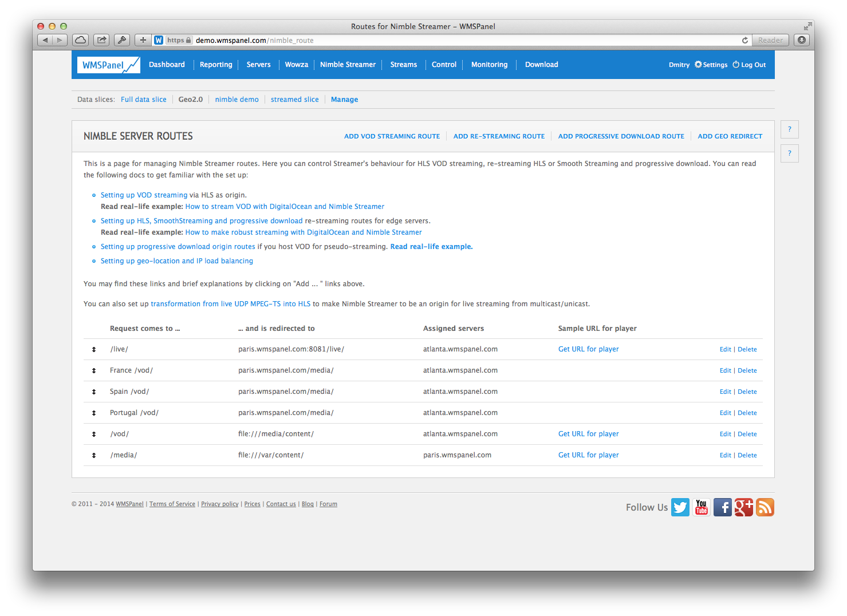
Task: Open the Nimble Streamer menu item
Action: [x=348, y=64]
